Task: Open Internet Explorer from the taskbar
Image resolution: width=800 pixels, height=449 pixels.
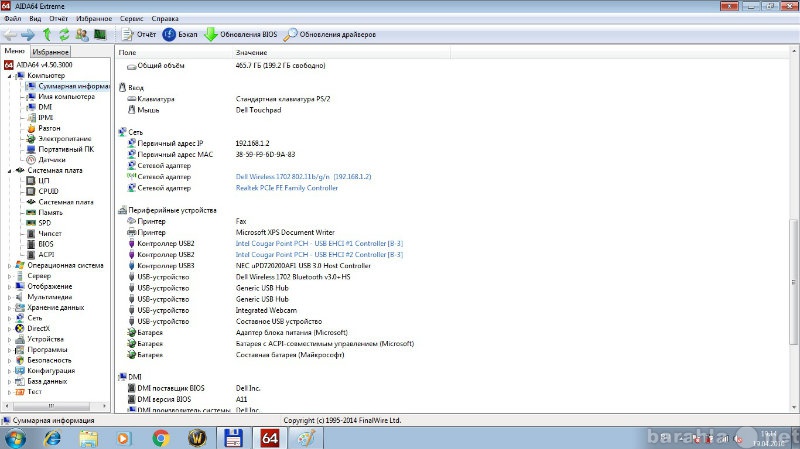Action: click(52, 438)
